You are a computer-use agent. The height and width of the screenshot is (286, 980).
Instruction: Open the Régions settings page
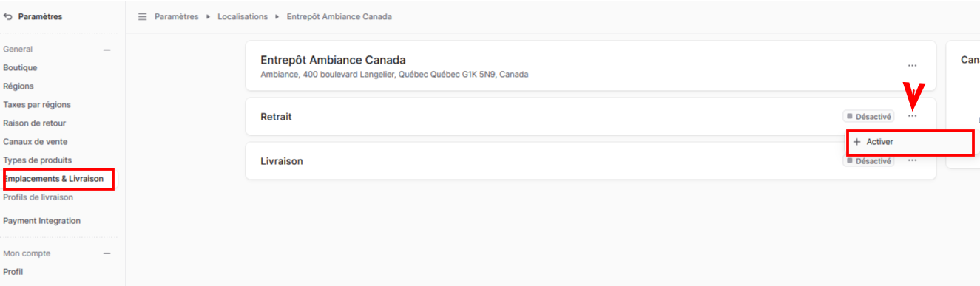18,86
